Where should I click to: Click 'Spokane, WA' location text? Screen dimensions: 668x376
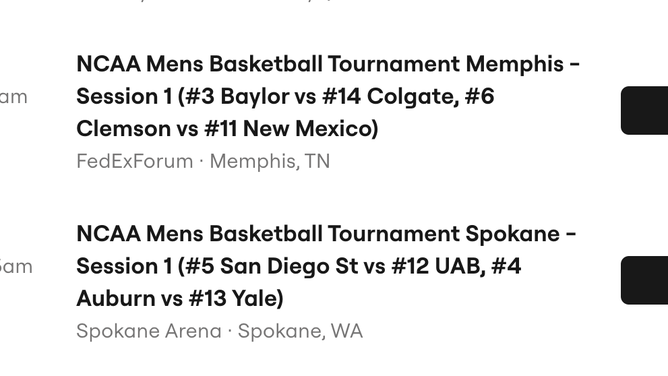coord(300,331)
